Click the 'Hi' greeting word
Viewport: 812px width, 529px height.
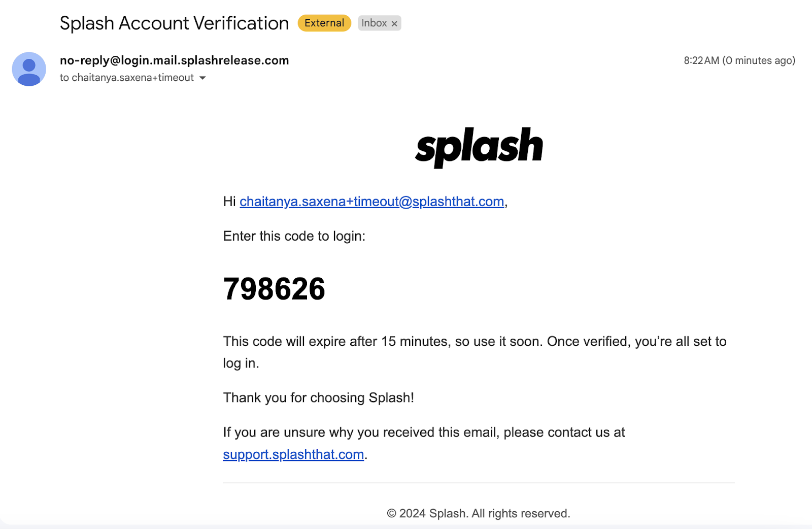[x=229, y=202]
